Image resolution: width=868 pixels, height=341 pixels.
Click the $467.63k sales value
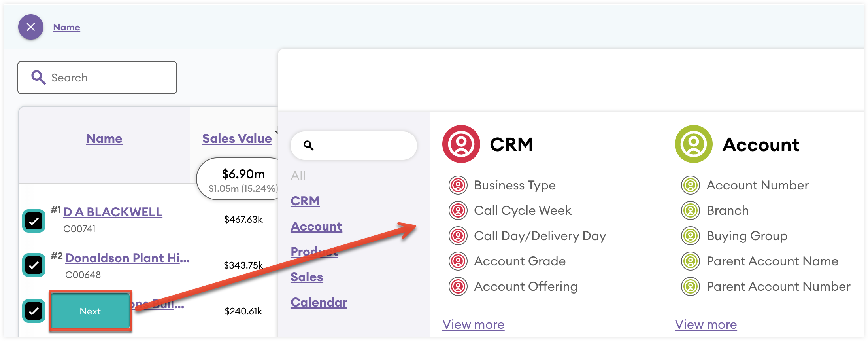tap(243, 220)
